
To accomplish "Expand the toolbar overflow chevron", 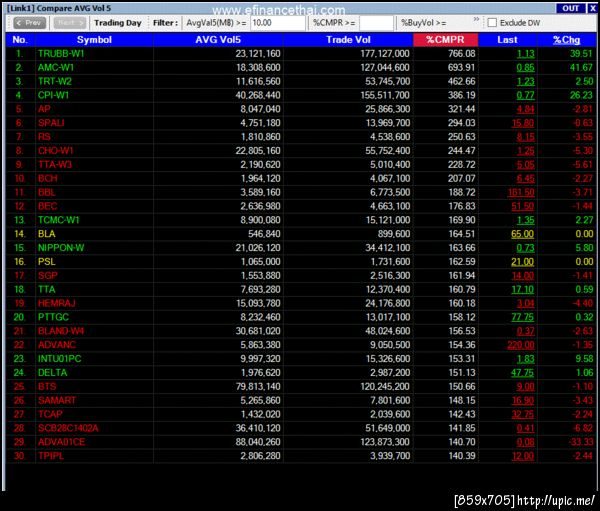I will [476, 19].
